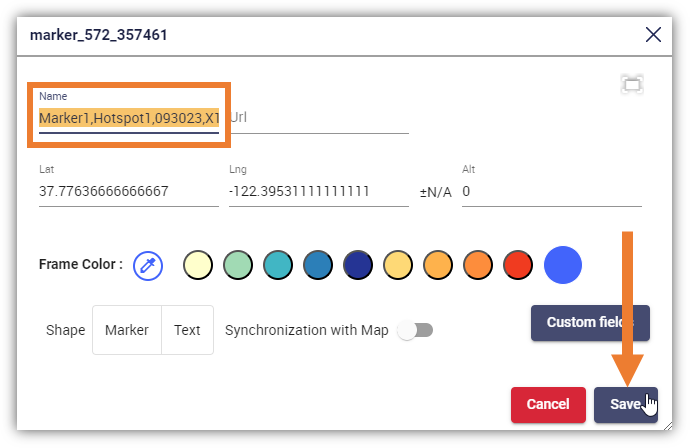
Task: Choose the red frame color
Action: pyautogui.click(x=518, y=265)
